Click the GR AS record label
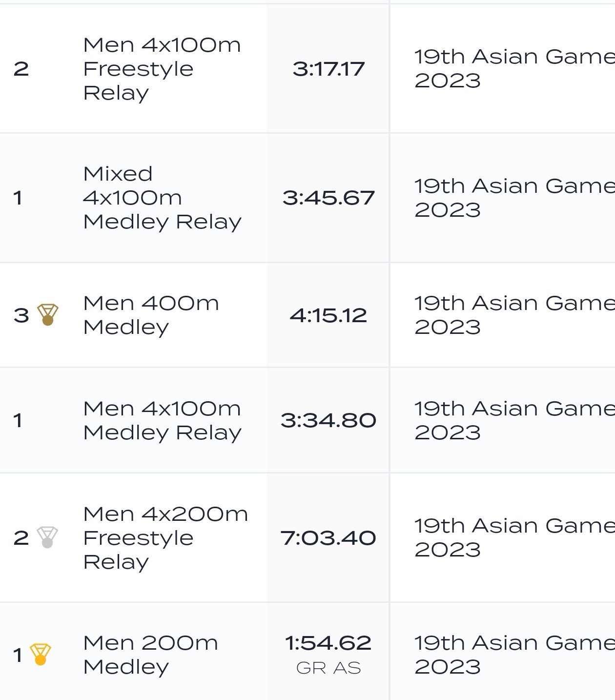The height and width of the screenshot is (700, 615). click(328, 668)
